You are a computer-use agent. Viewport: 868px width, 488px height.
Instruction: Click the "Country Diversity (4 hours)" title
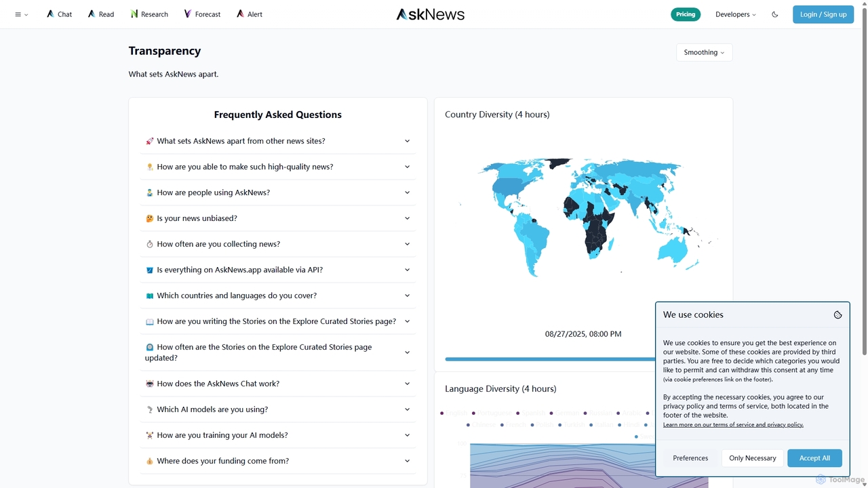(x=497, y=115)
